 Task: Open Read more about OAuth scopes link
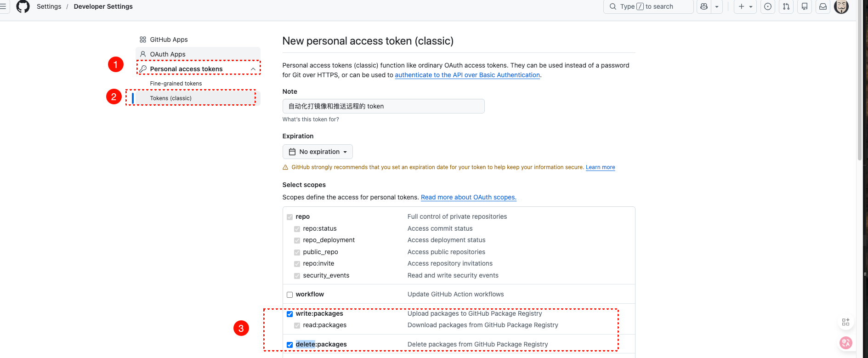tap(468, 197)
